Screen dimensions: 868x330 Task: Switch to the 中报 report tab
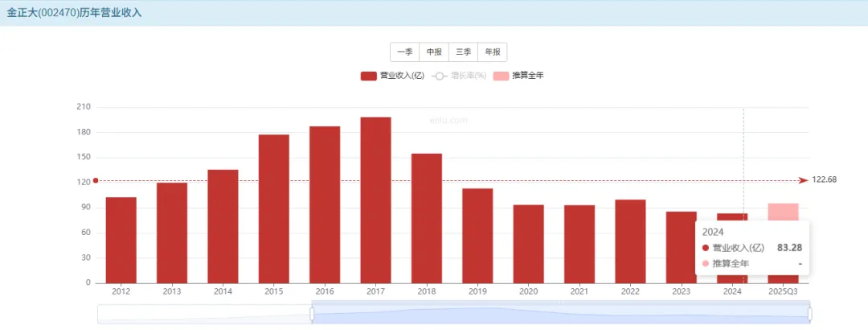(x=434, y=52)
